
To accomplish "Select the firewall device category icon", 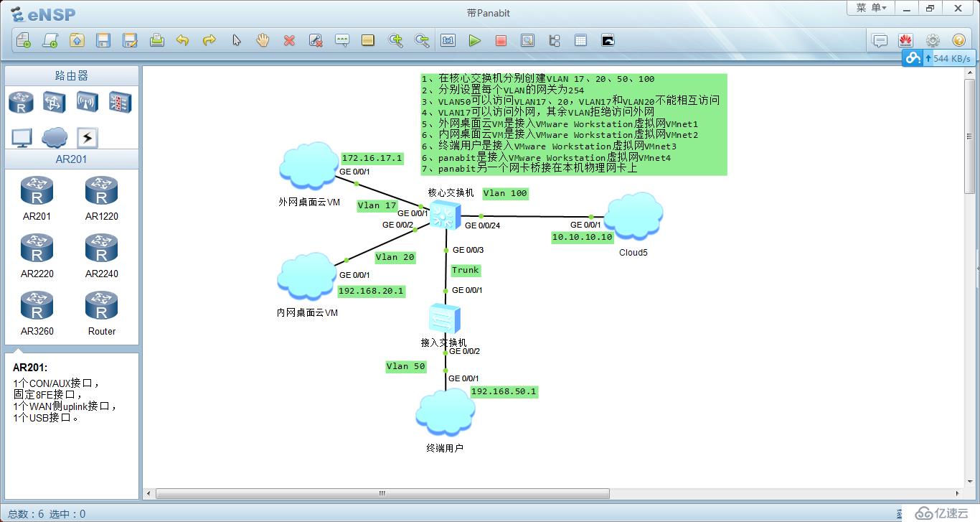I will tap(120, 103).
